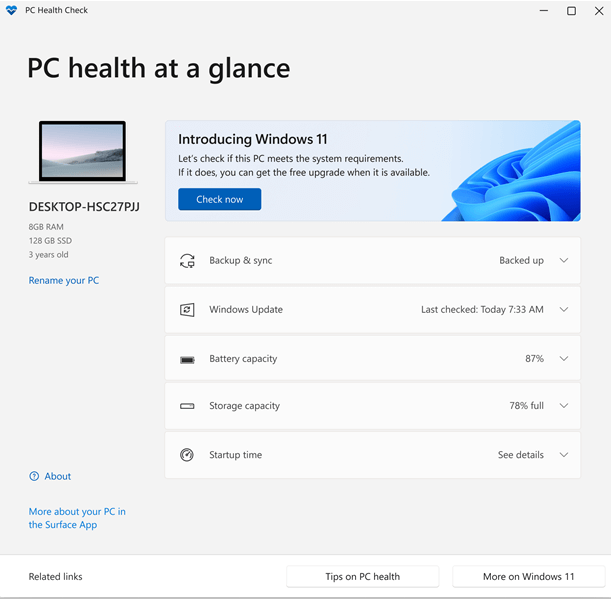This screenshot has width=611, height=599.
Task: Click the Windows Update refresh icon
Action: (x=187, y=310)
